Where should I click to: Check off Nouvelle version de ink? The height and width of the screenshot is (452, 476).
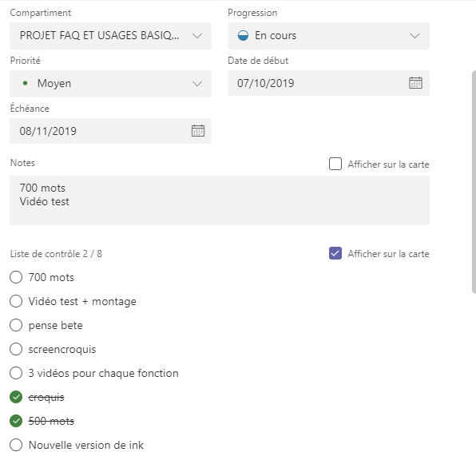tap(16, 445)
